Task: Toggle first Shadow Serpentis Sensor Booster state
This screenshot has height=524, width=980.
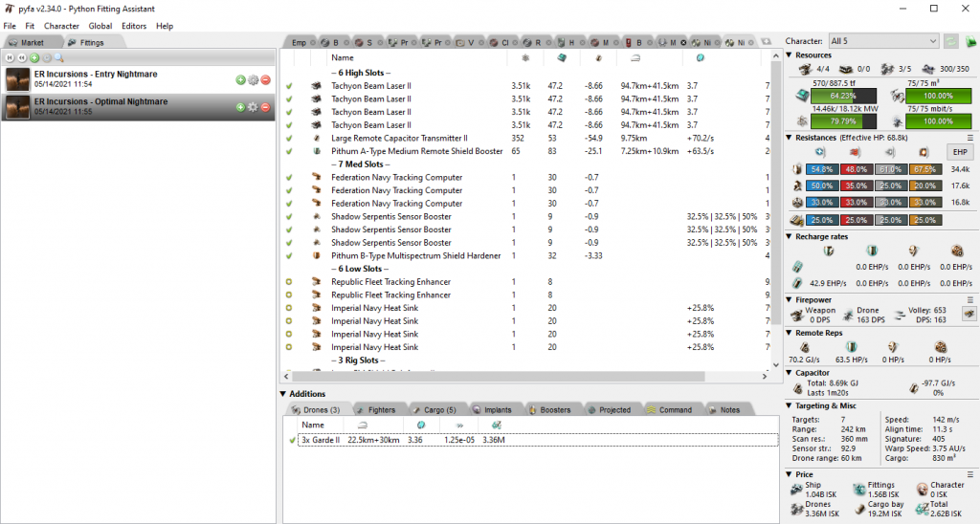Action: pos(289,217)
